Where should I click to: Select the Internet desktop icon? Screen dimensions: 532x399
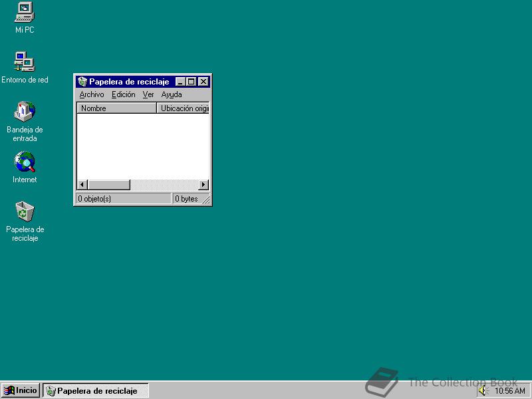coord(25,168)
